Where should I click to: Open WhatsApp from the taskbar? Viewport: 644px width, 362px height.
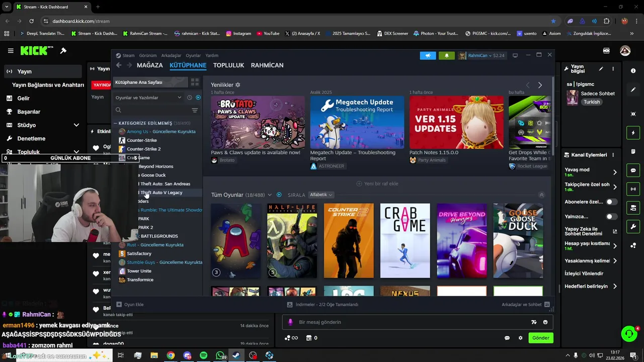219,355
